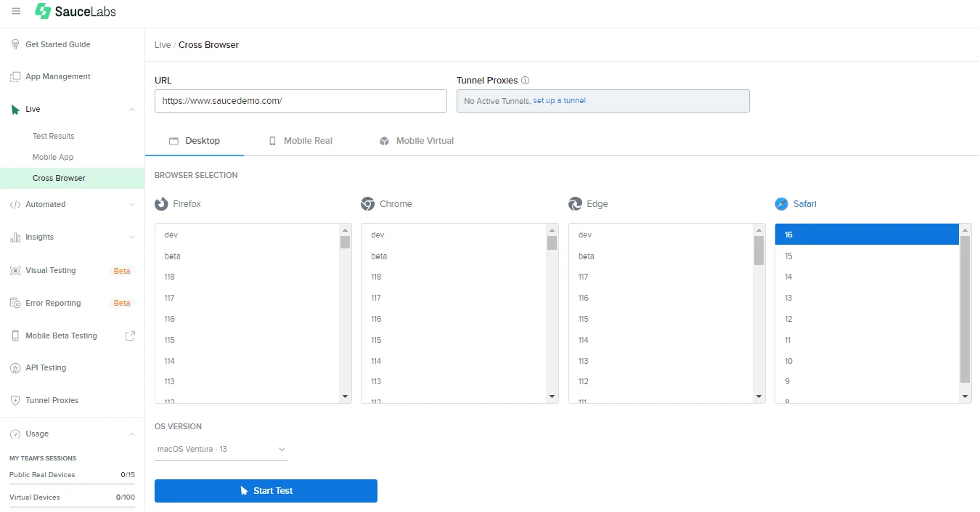The height and width of the screenshot is (512, 980).
Task: Switch to the Mobile Real tab
Action: [301, 140]
